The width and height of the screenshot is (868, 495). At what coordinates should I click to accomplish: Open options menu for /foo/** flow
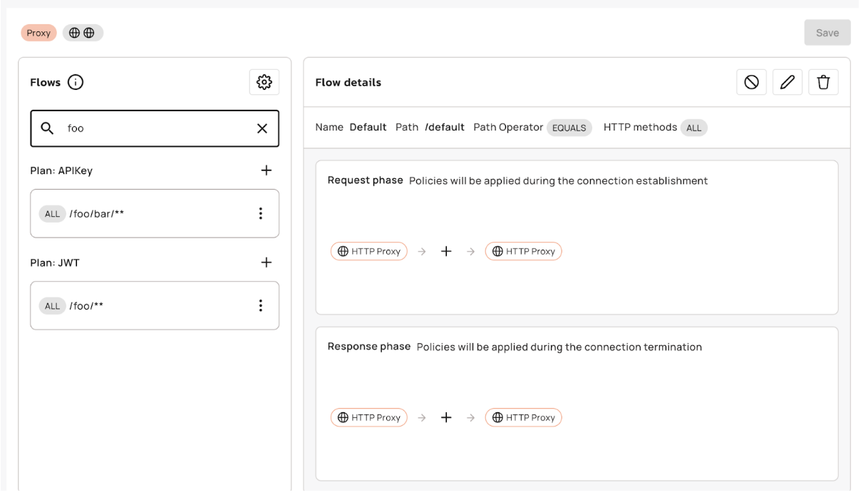point(261,305)
